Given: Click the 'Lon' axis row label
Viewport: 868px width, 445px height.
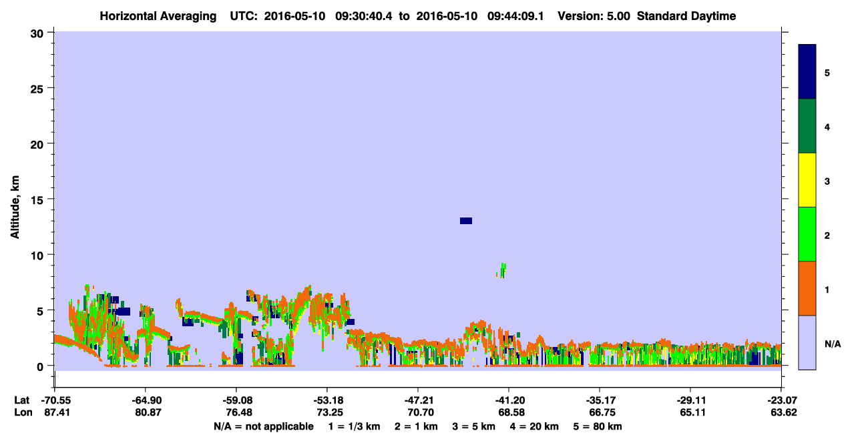Looking at the screenshot, I should point(23,412).
